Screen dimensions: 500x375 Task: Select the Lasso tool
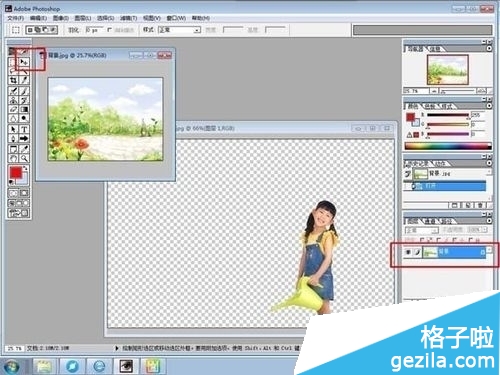click(x=13, y=71)
